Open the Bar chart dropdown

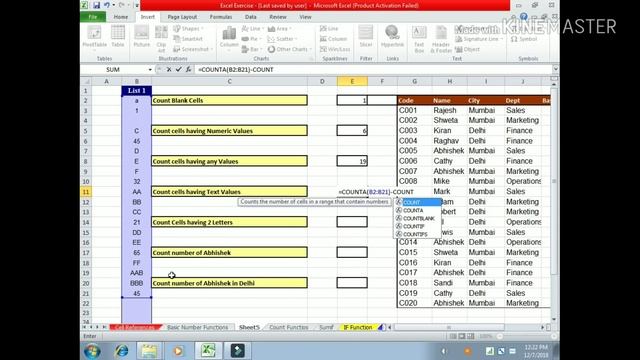pyautogui.click(x=251, y=49)
